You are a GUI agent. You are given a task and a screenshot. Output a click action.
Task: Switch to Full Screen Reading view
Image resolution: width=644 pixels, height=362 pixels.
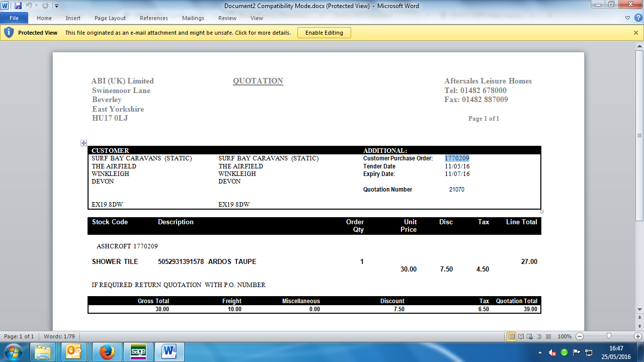pos(520,336)
